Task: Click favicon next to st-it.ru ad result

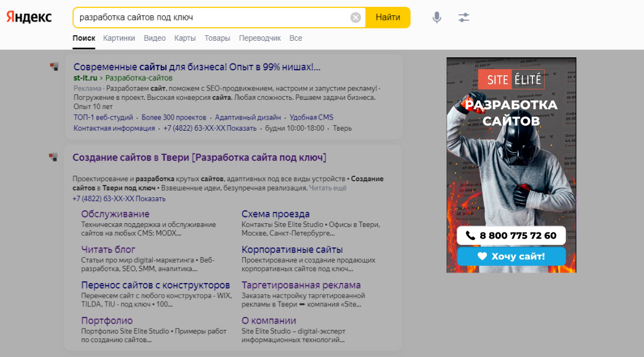Action: 54,67
